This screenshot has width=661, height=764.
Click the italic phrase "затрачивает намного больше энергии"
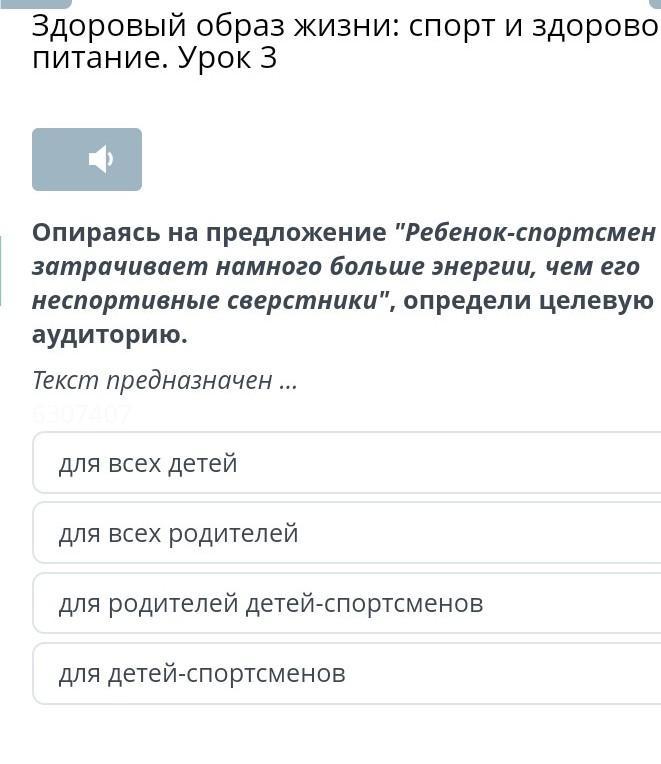click(x=283, y=267)
